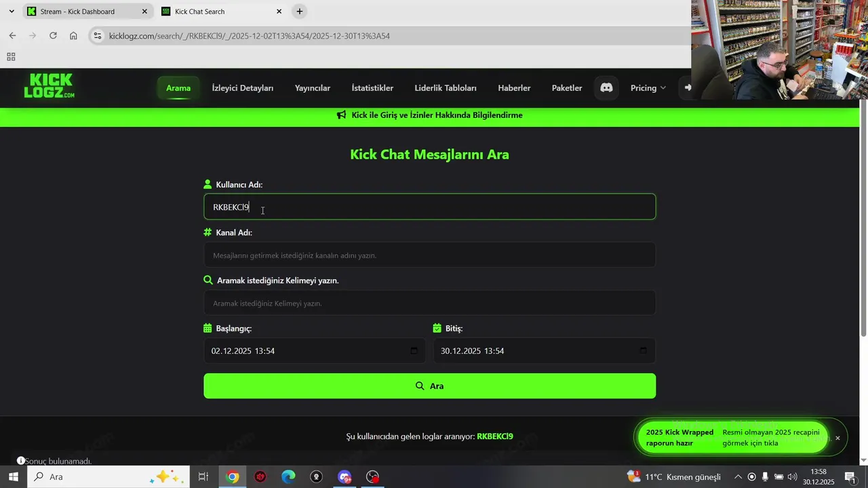Image resolution: width=868 pixels, height=488 pixels.
Task: Click the microphone icon in system tray
Action: [765, 477]
